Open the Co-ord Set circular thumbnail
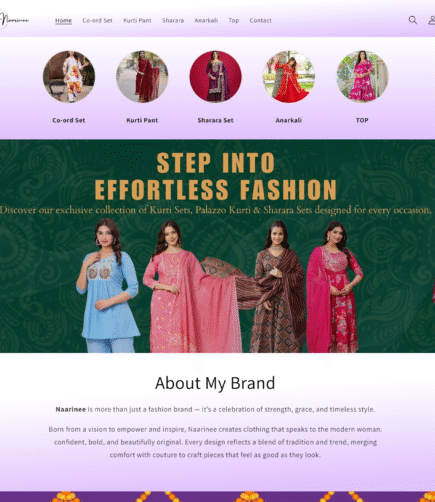 (69, 76)
